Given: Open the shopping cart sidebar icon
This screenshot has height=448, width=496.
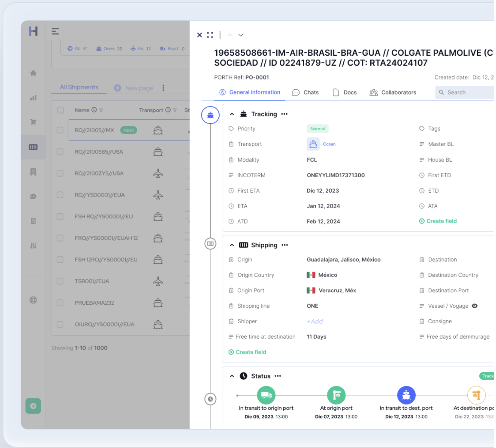Looking at the screenshot, I should click(x=33, y=122).
